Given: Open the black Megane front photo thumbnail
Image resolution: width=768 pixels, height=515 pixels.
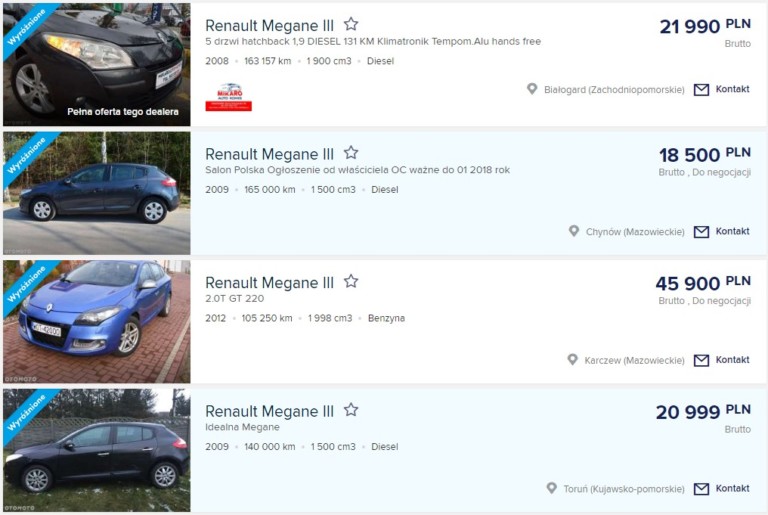Looking at the screenshot, I should 96,64.
